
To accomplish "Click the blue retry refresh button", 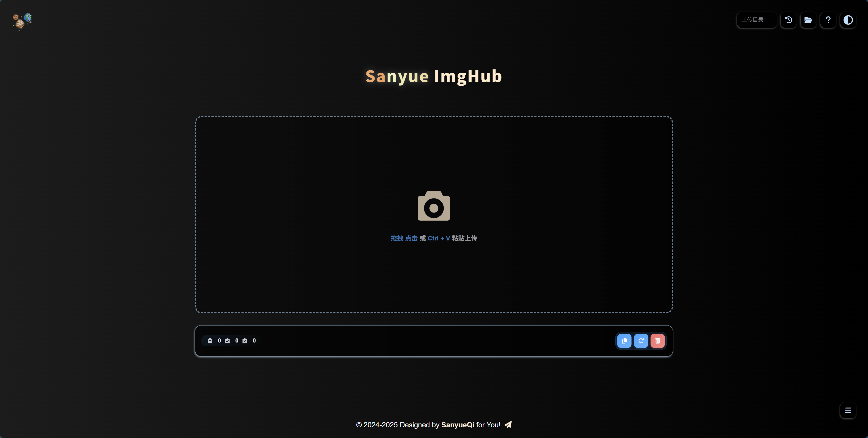I will tap(641, 340).
